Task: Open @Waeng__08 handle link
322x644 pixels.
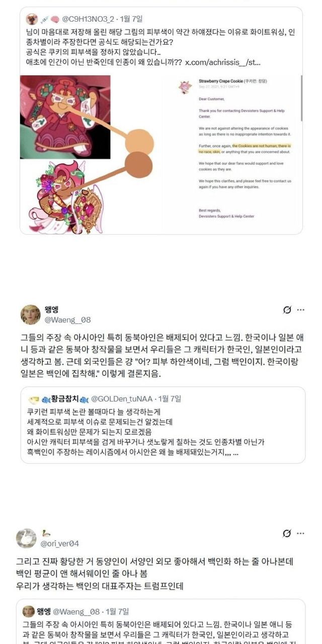Action: pyautogui.click(x=69, y=319)
